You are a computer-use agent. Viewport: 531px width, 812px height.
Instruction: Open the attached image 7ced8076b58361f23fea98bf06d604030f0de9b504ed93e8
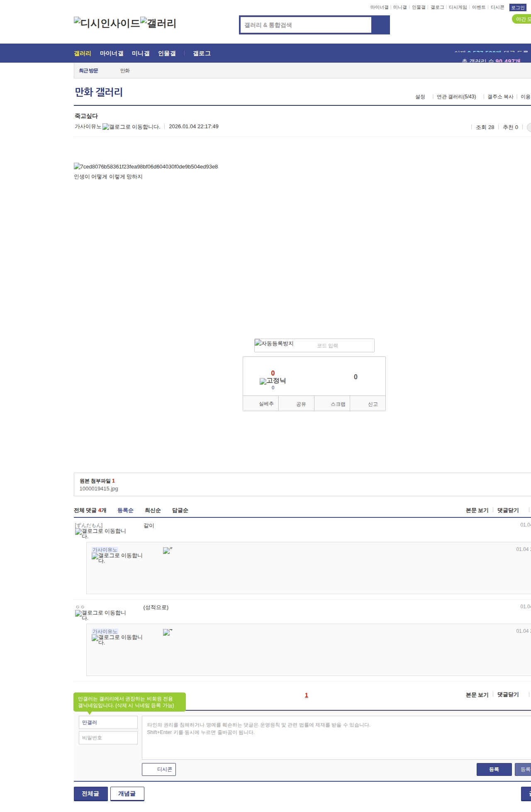coord(146,166)
